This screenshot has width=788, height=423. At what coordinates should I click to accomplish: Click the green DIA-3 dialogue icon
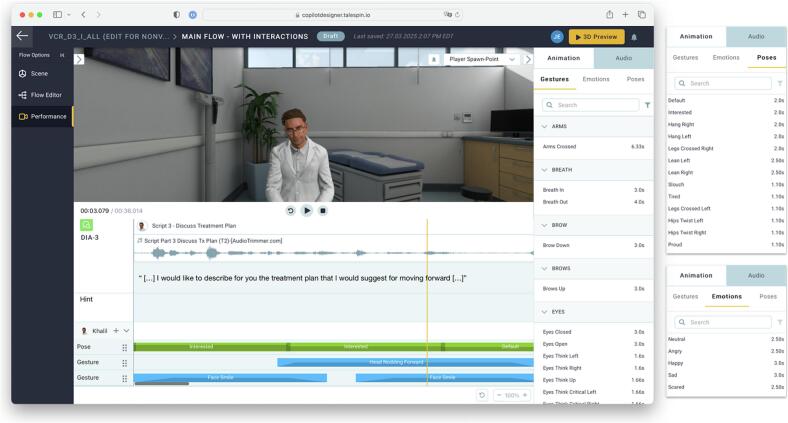[86, 226]
